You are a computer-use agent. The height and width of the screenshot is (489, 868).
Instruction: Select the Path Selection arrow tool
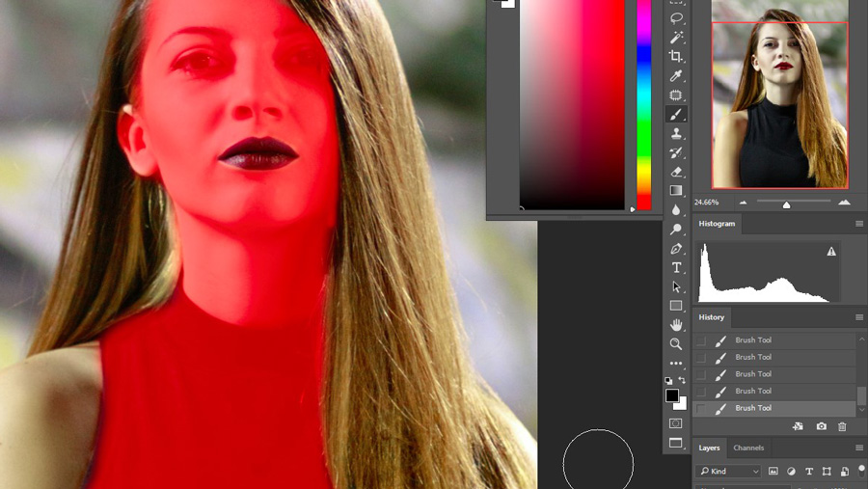pyautogui.click(x=676, y=286)
